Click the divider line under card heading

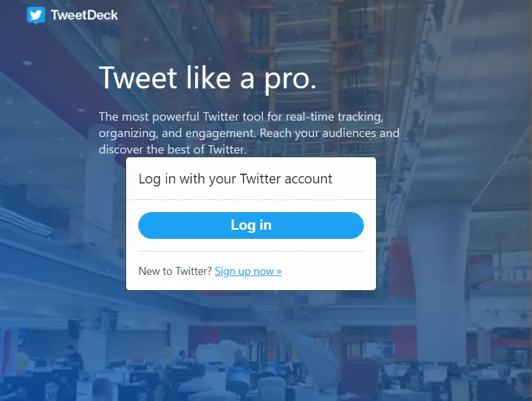[250, 200]
